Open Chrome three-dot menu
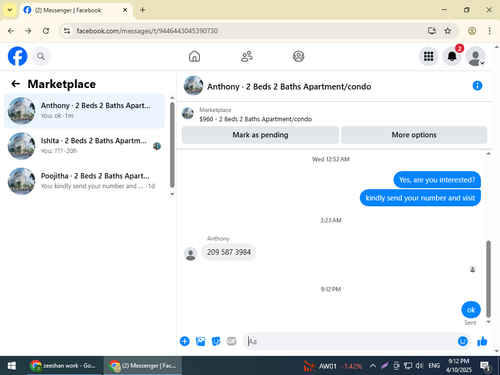Viewport: 500px width, 375px height. 489,31
